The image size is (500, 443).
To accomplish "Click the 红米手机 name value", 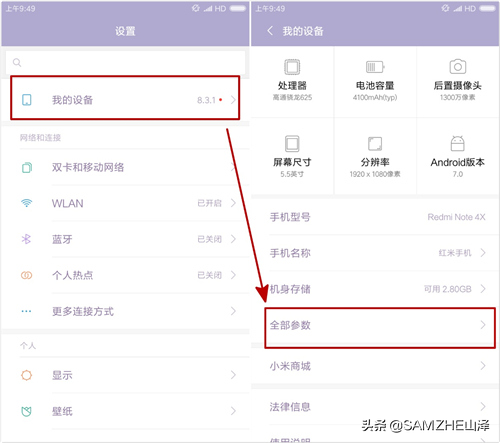I will (455, 253).
